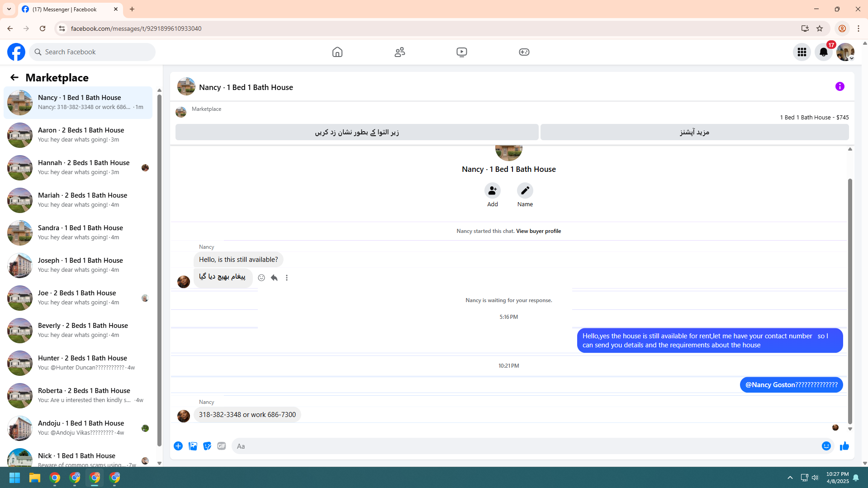Click the message input field Aa

point(525,446)
